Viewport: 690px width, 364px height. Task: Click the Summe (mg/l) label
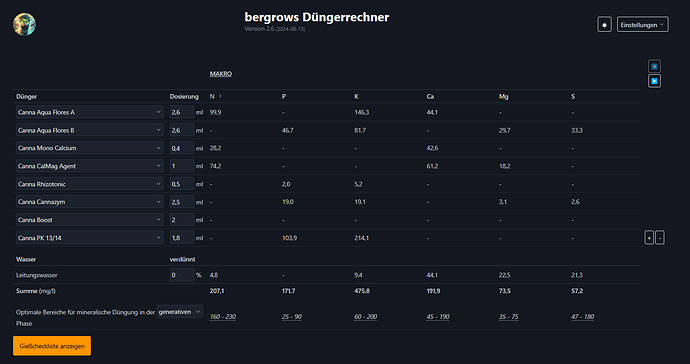tap(36, 291)
